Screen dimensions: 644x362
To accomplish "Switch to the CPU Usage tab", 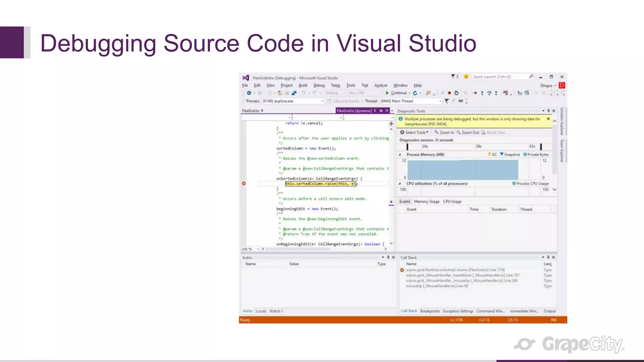I will coord(452,201).
